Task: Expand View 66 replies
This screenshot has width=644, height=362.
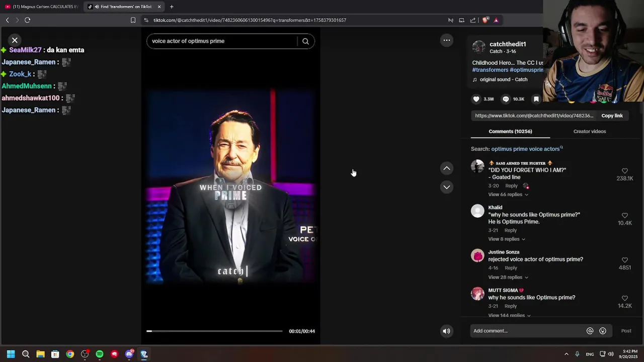Action: pos(508,195)
